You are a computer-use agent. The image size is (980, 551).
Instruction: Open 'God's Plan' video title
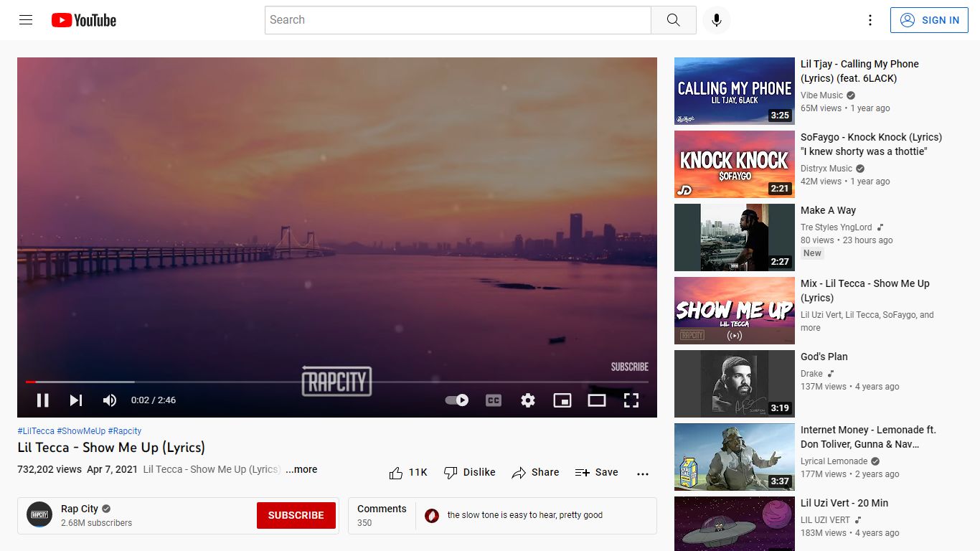824,357
